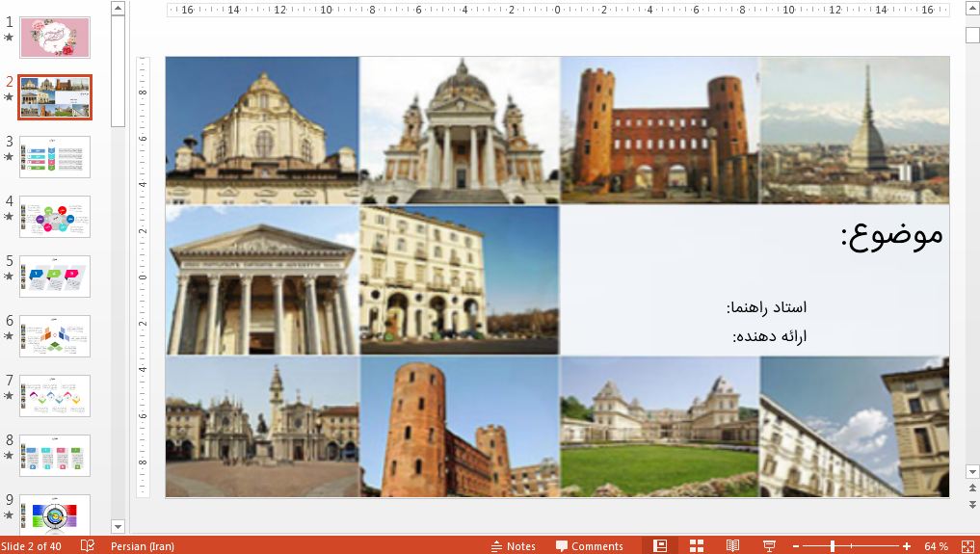
Task: Open Slide Sorter view
Action: [697, 546]
